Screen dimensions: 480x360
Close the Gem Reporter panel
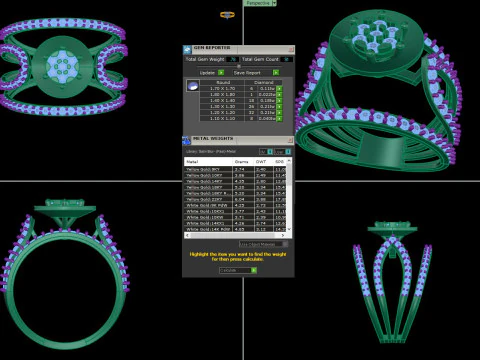(291, 50)
